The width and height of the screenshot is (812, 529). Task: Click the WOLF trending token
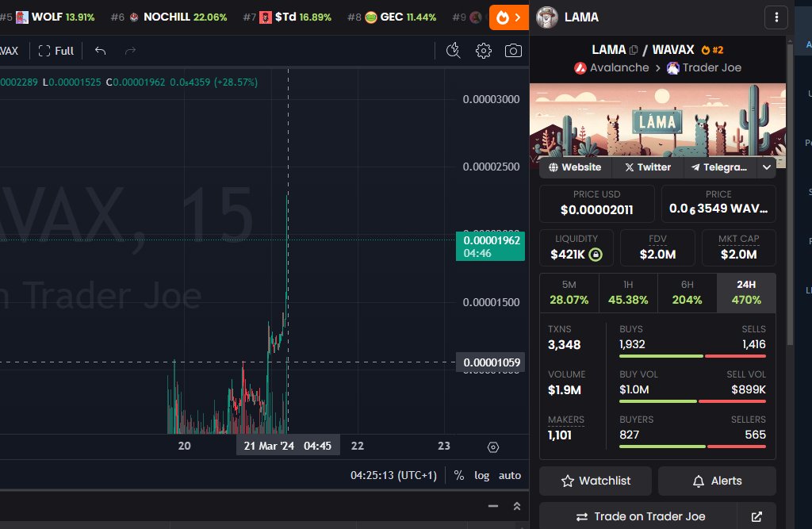[56, 17]
